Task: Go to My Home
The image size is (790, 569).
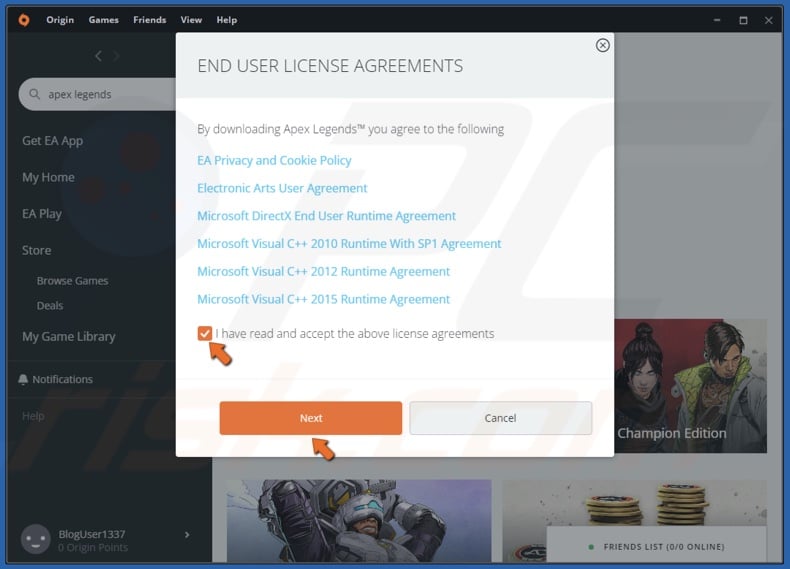Action: [48, 177]
